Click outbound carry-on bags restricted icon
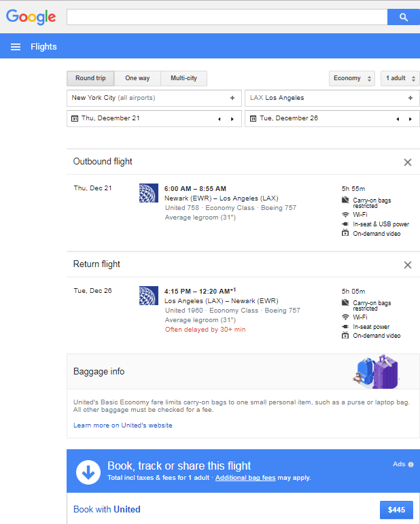Screen dimensions: 420x524 (345, 200)
